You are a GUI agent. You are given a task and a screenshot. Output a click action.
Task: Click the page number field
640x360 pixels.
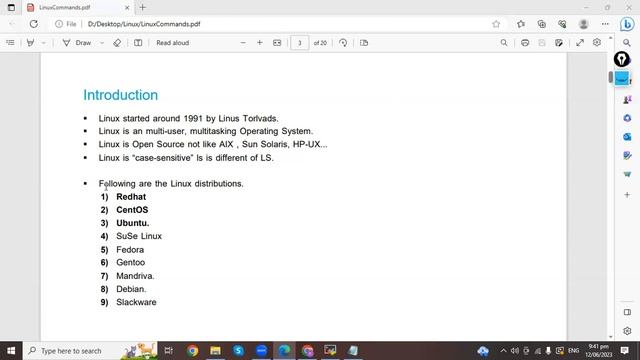(300, 43)
